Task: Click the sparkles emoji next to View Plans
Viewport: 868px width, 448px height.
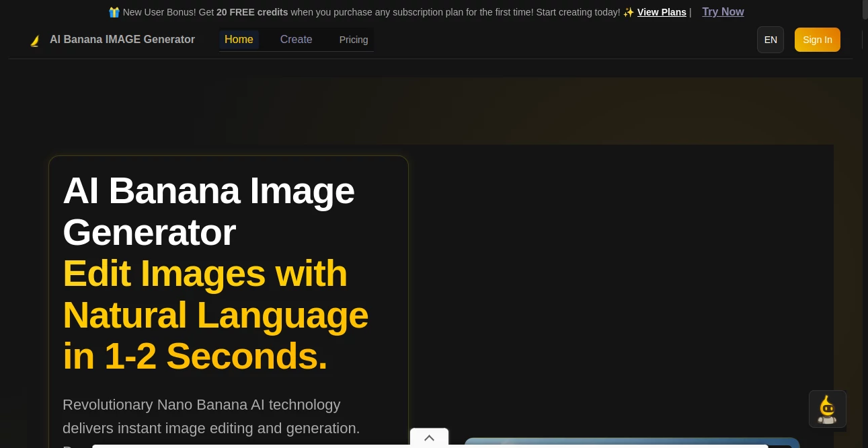Action: tap(629, 12)
